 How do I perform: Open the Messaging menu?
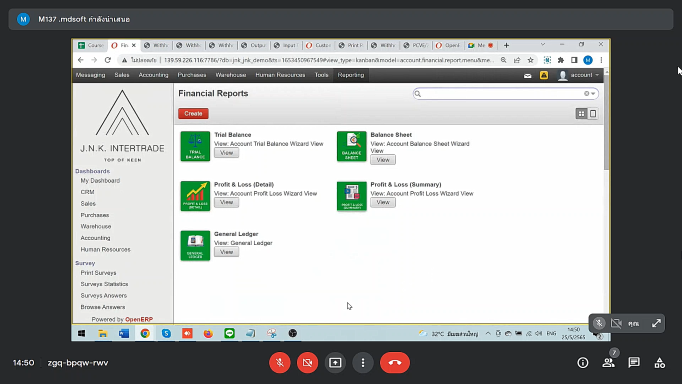[90, 75]
